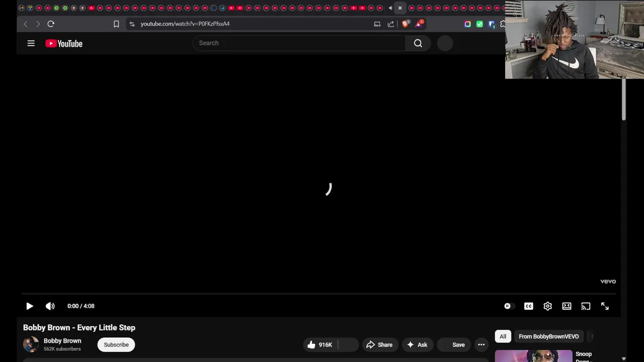The image size is (644, 362).
Task: Click the page vertical scrollbar thumb
Action: (x=624, y=100)
